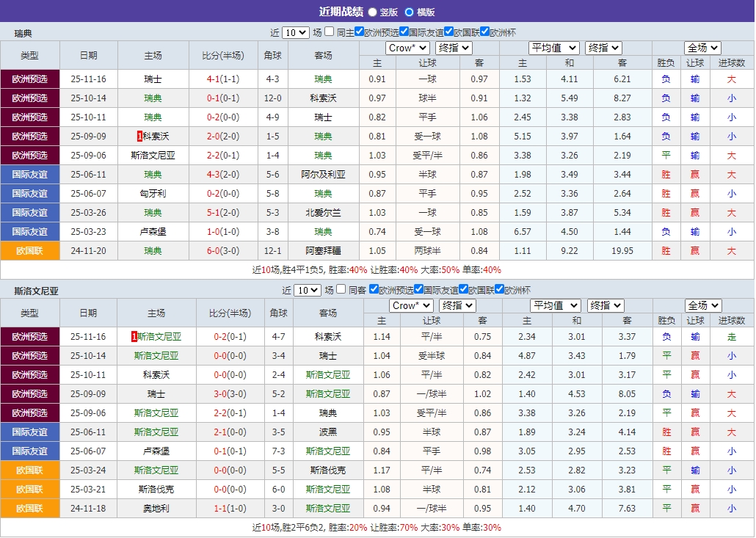Click the red 赢 handicap result marker
The image size is (756, 538).
pos(694,174)
